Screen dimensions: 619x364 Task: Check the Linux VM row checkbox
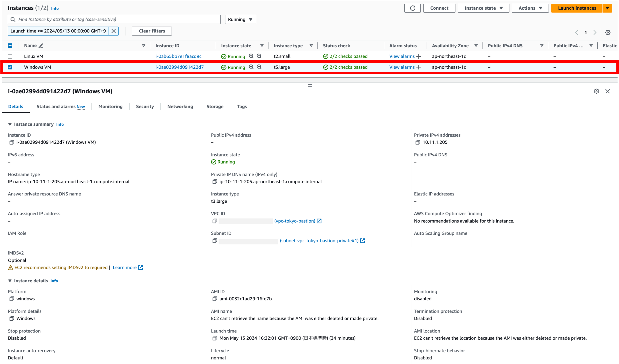(10, 56)
